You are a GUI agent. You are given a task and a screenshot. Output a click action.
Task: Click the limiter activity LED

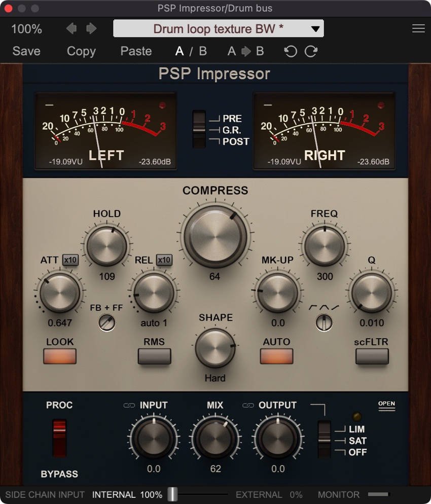[357, 417]
